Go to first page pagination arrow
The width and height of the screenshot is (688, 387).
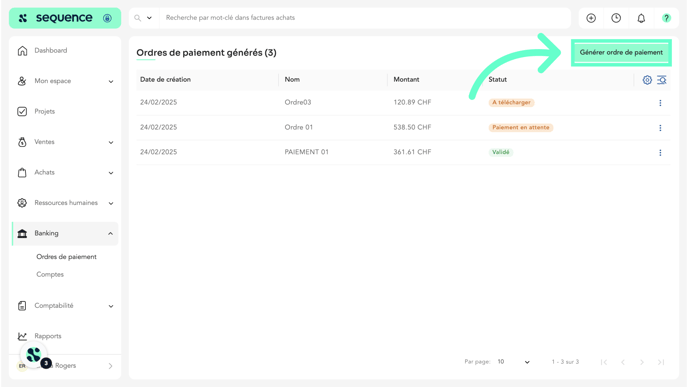point(604,362)
